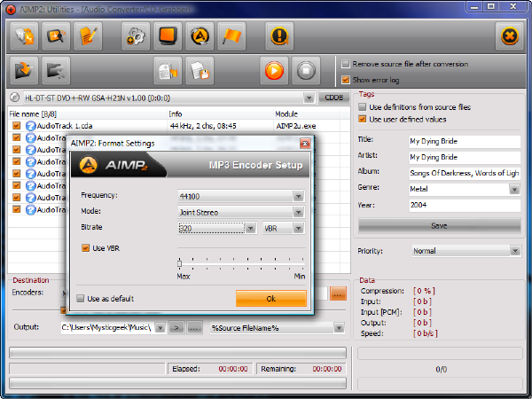Click the CDDB button
The image size is (532, 399).
pyautogui.click(x=334, y=98)
